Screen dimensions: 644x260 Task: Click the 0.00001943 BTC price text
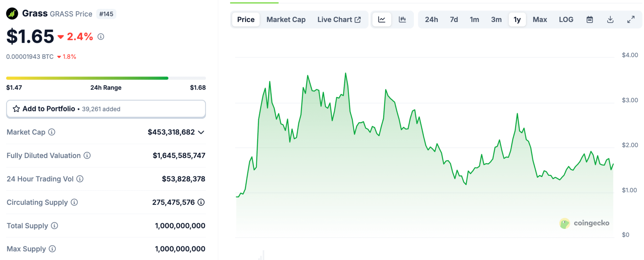coord(30,57)
